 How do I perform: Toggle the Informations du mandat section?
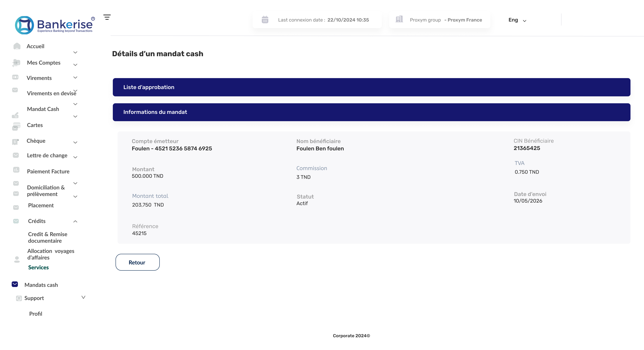(371, 112)
